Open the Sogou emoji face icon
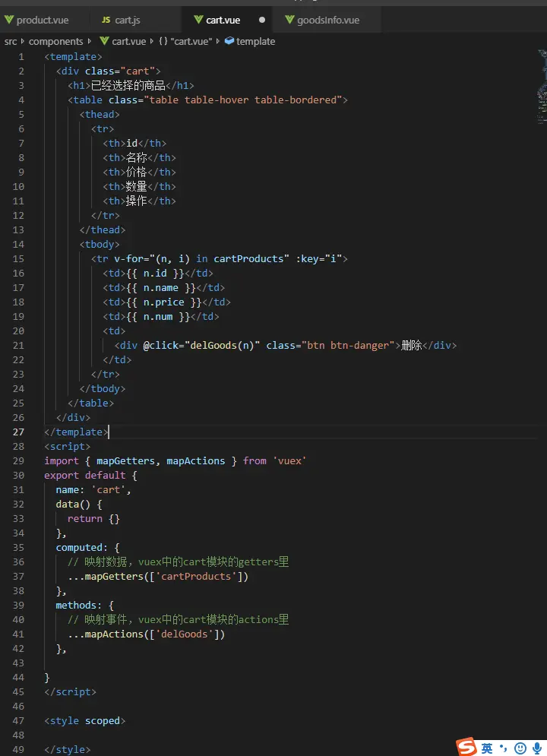 coord(520,748)
